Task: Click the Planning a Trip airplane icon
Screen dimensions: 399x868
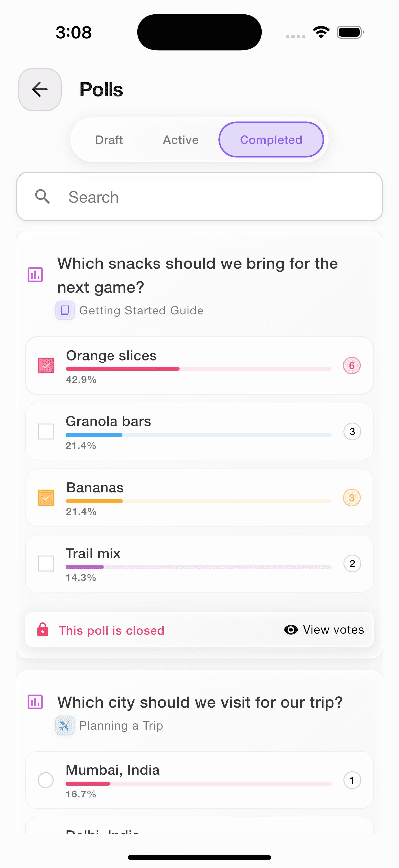Action: pyautogui.click(x=65, y=725)
